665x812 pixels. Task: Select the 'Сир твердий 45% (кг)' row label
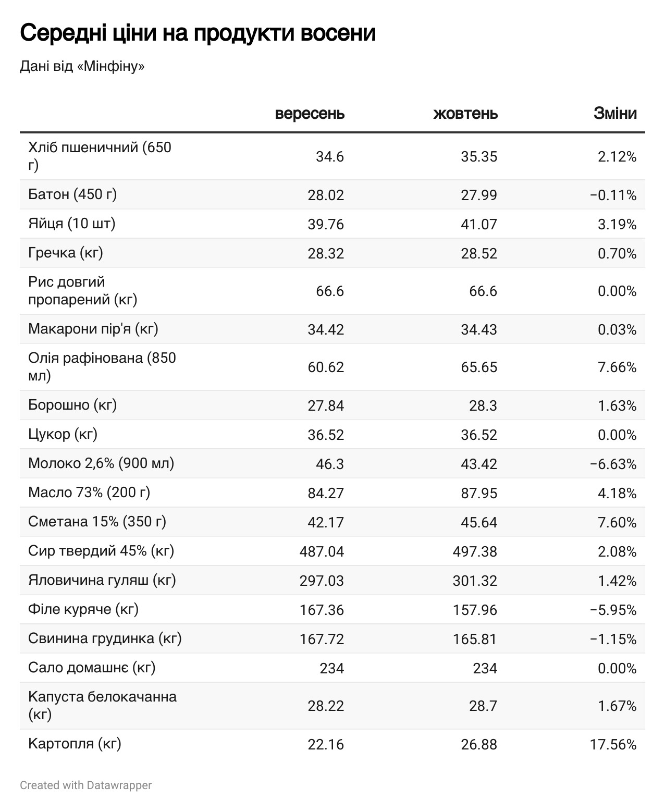(101, 551)
